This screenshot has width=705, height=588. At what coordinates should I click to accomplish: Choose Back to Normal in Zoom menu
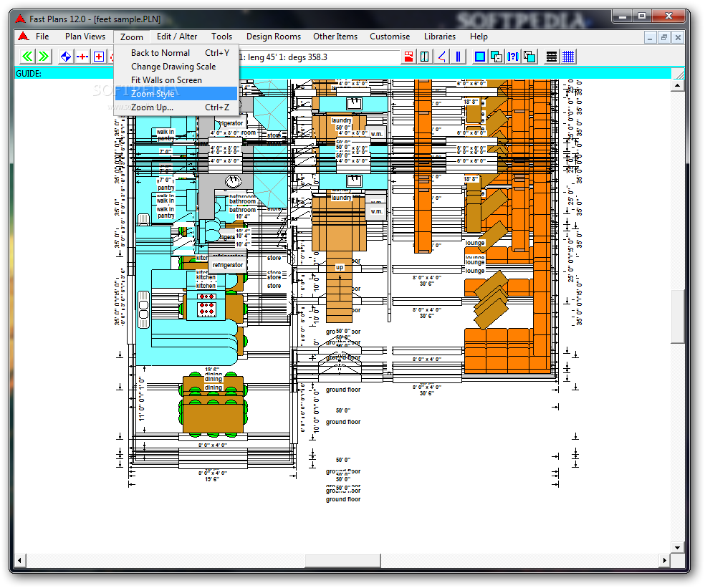(x=176, y=52)
